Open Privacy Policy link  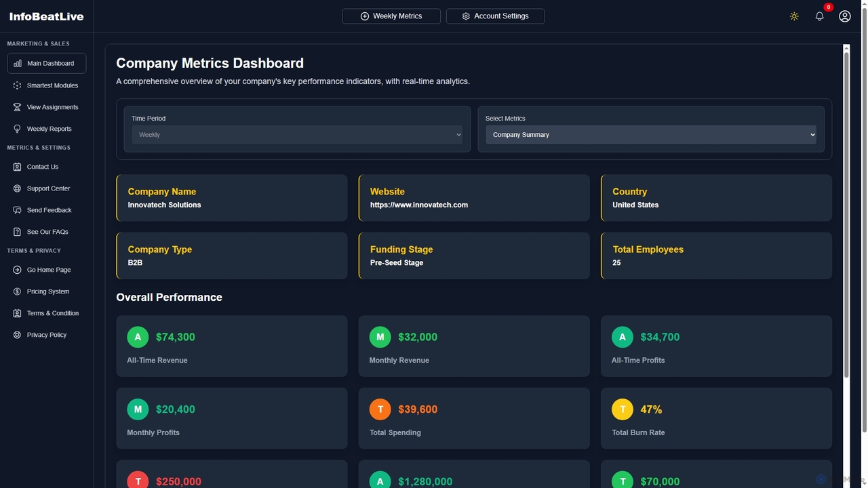coord(47,335)
